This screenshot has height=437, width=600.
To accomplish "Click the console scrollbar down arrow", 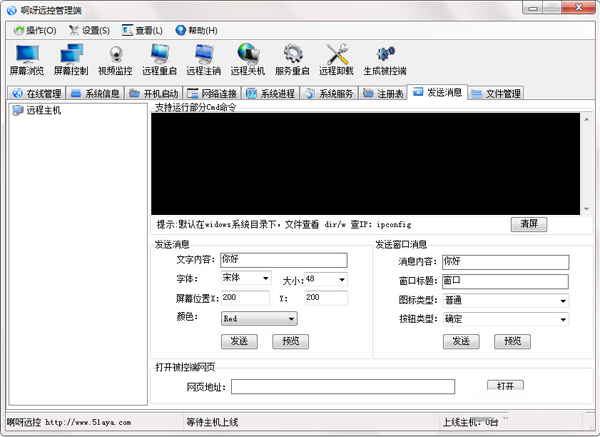I will click(x=586, y=209).
